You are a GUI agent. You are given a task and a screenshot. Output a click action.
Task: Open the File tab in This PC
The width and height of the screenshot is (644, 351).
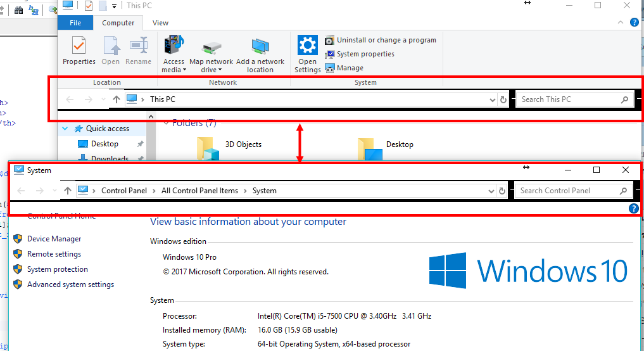(75, 23)
